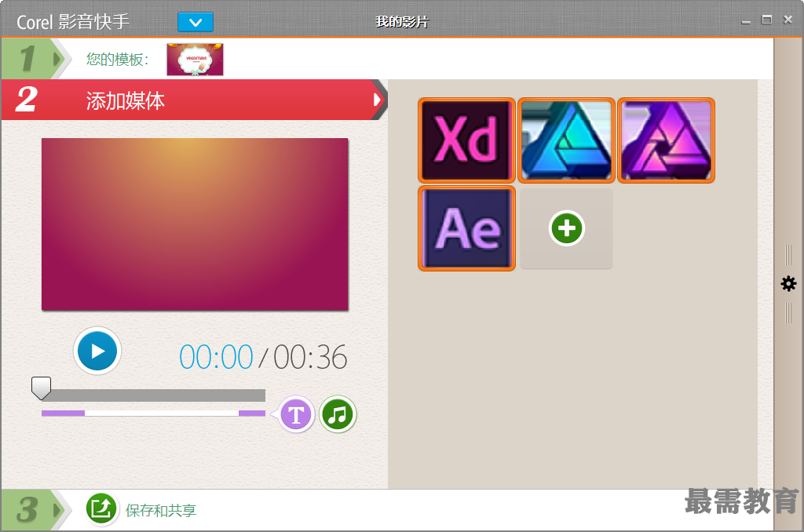Click the total duration 00:36 readout

click(310, 357)
